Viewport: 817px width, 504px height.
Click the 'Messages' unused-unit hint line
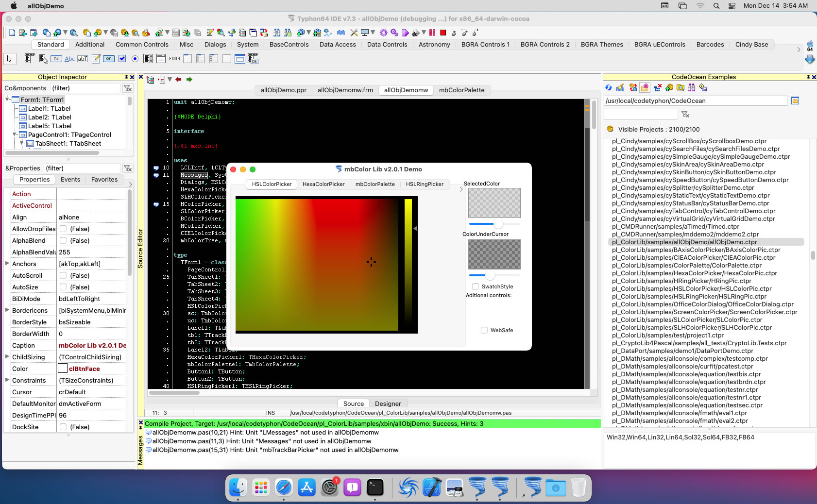(262, 441)
